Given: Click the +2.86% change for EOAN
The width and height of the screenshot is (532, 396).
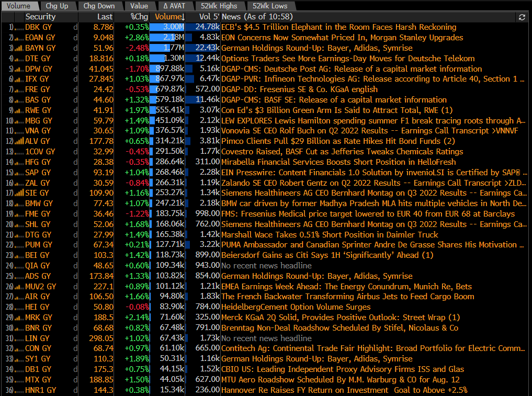Looking at the screenshot, I should [x=137, y=38].
